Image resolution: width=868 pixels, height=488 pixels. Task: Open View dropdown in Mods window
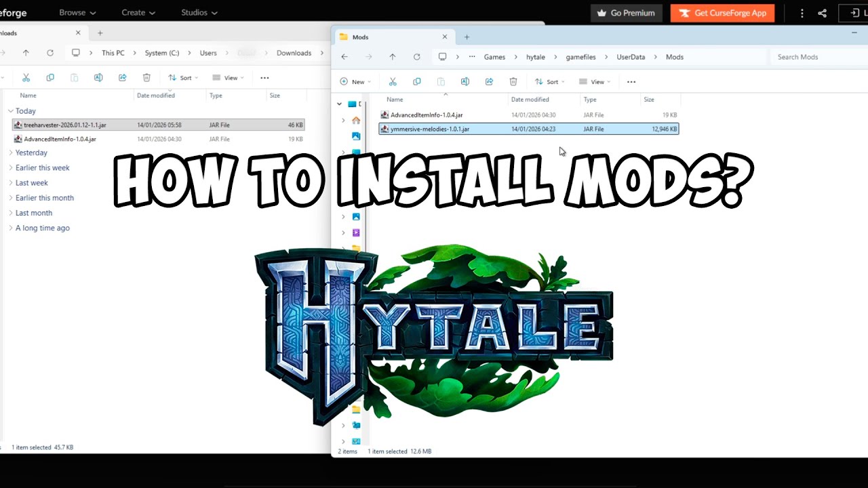coord(595,82)
